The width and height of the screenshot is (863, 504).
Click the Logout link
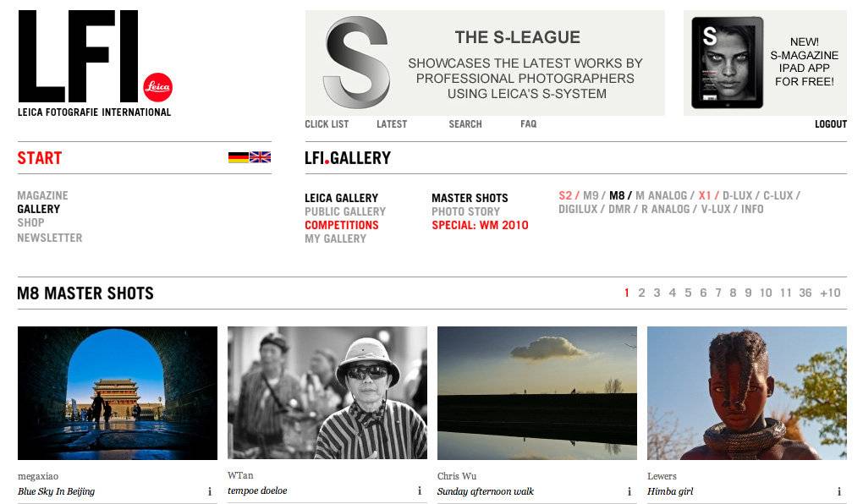(x=831, y=124)
